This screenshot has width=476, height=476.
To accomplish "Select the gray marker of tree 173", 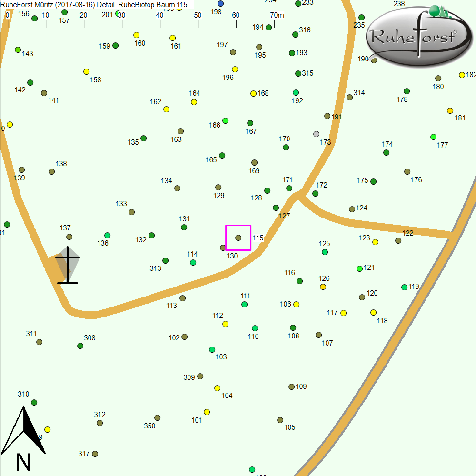I will coord(317,134).
